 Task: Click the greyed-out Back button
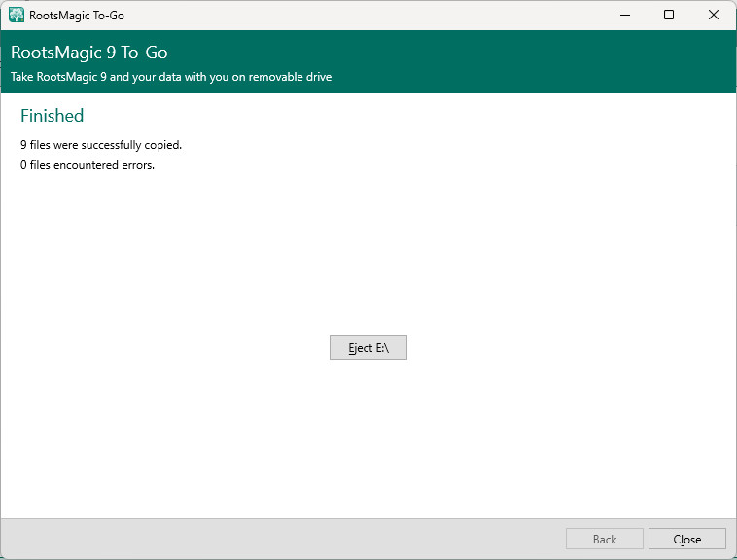[x=604, y=540]
